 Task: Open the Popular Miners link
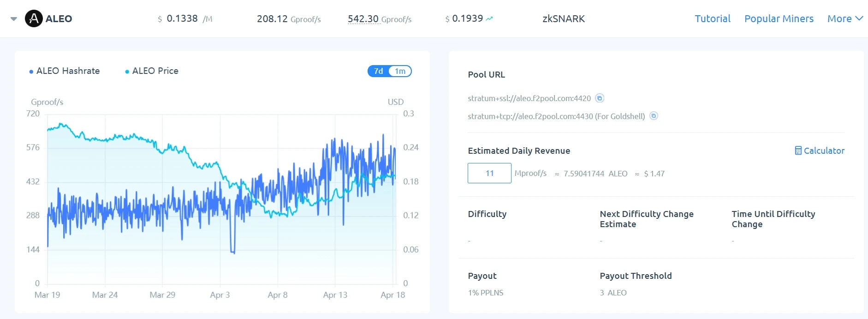coord(779,19)
